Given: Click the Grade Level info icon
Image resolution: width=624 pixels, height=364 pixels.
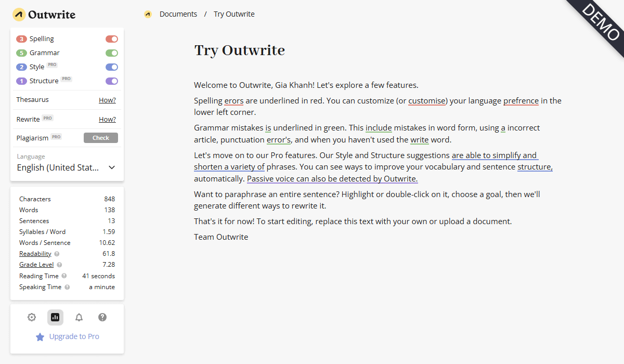Looking at the screenshot, I should pyautogui.click(x=59, y=265).
